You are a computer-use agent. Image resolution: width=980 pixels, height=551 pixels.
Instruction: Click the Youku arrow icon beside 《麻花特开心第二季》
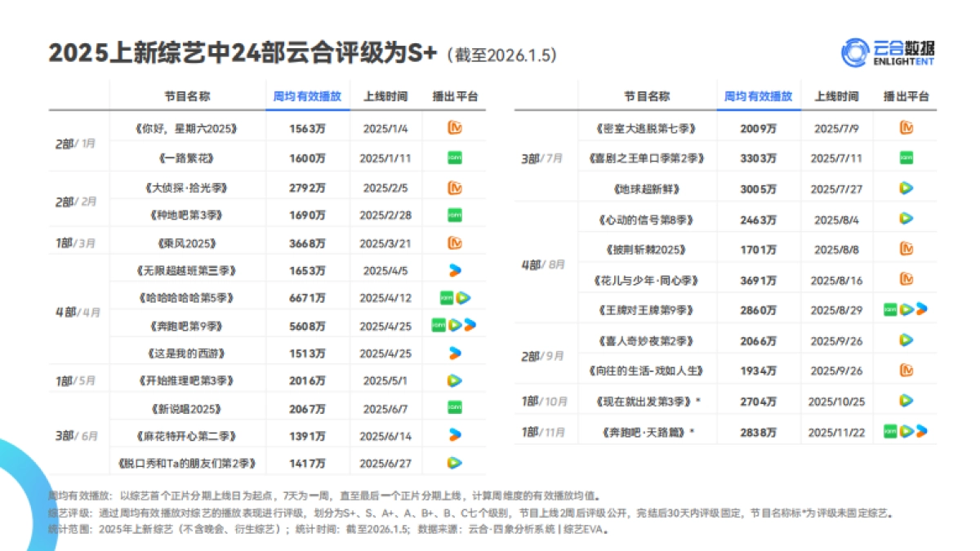[x=455, y=436]
